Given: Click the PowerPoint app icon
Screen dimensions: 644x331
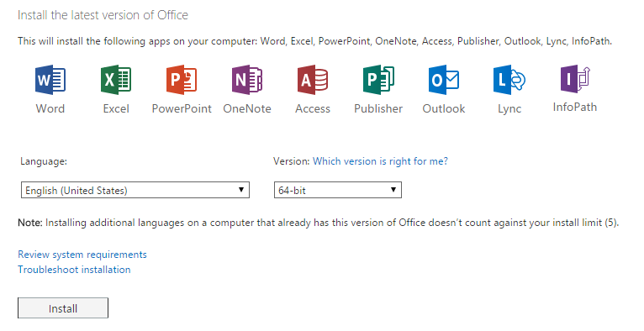Looking at the screenshot, I should 182,80.
